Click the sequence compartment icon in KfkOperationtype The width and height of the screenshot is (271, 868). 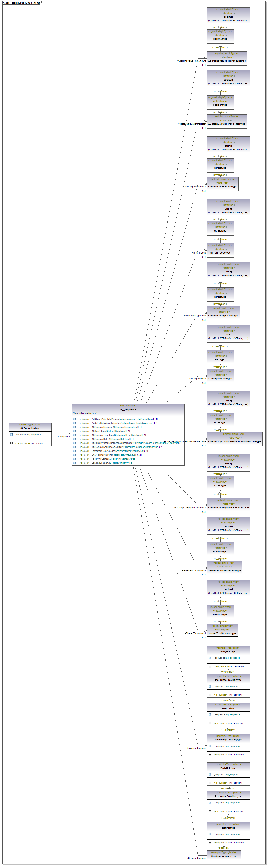pyautogui.click(x=12, y=443)
